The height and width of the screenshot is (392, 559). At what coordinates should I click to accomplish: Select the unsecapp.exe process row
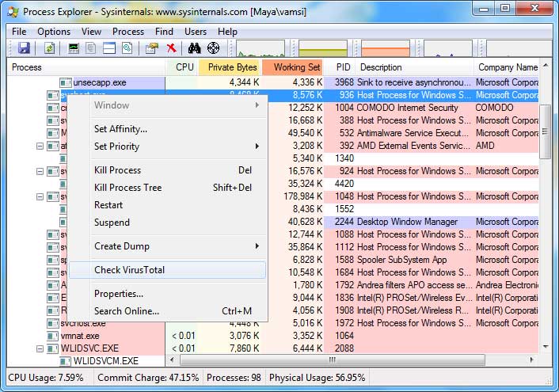tap(272, 82)
